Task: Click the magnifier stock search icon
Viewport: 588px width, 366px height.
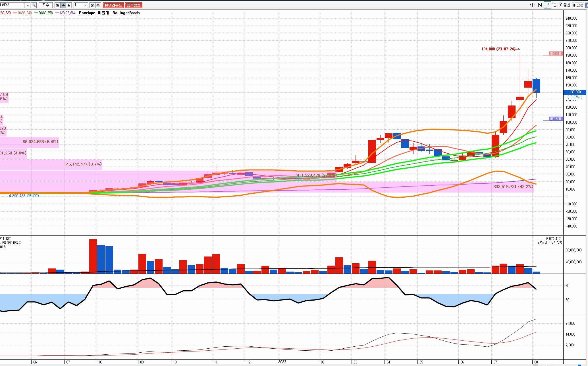Action: 34,5
